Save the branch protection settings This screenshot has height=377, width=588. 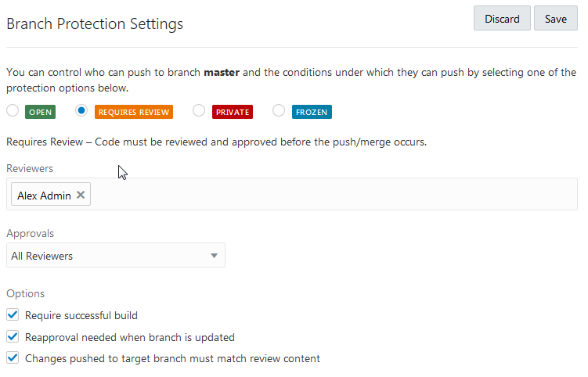[556, 19]
